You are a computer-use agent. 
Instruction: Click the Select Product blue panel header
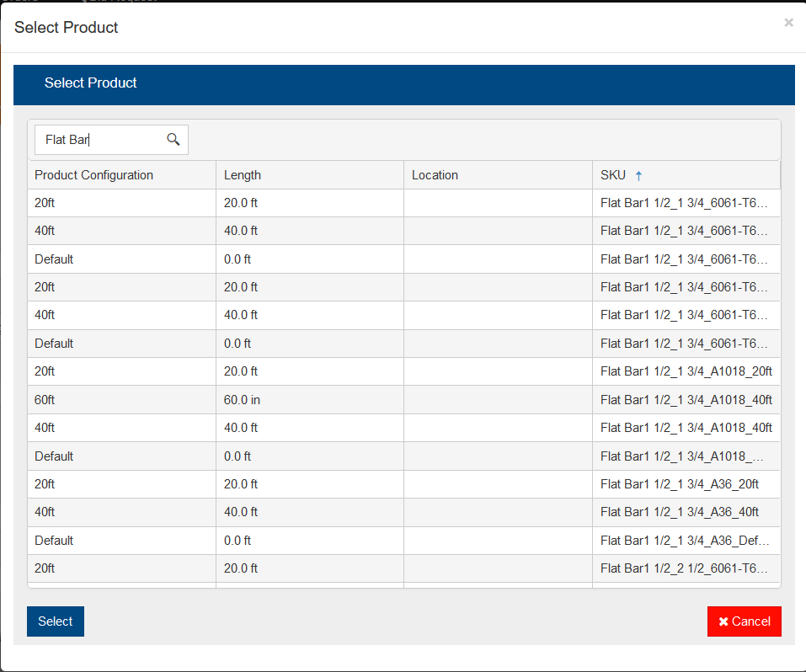coord(91,83)
